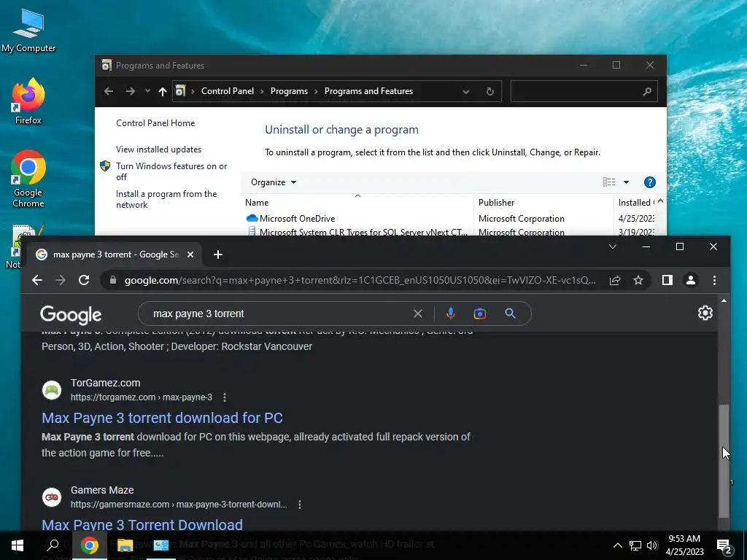Show hidden system tray icons
Screen dimensions: 747x560
pos(617,545)
